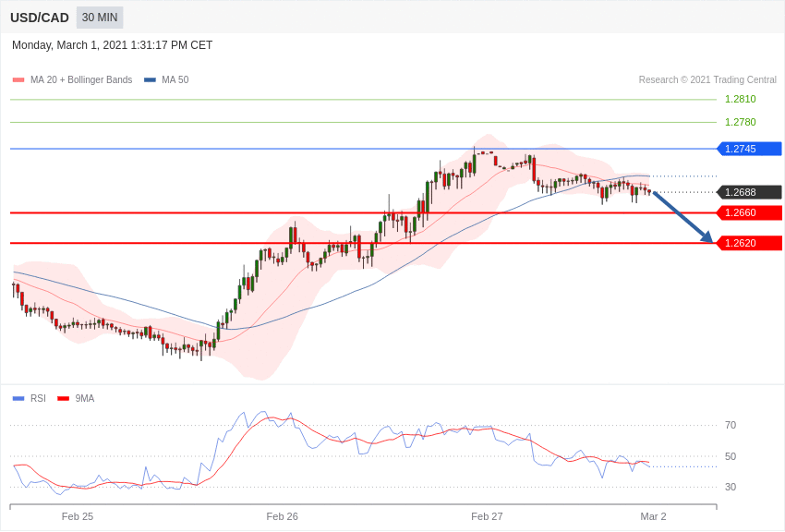Click the chart date and time line
The width and height of the screenshot is (785, 532).
coord(112,45)
